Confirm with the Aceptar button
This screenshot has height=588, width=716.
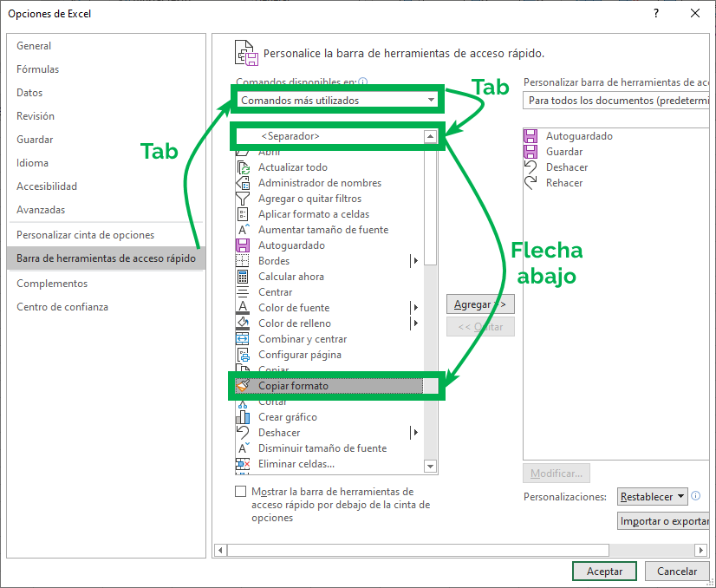(x=604, y=572)
